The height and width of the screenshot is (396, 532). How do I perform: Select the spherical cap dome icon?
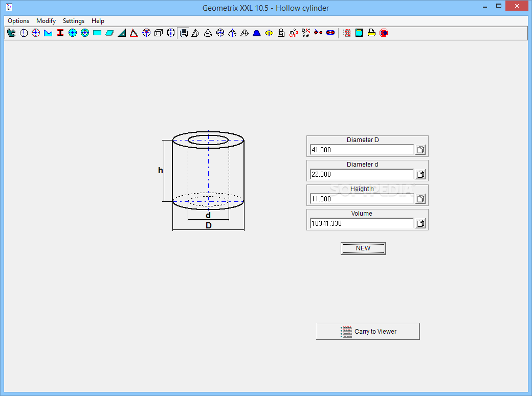point(232,33)
